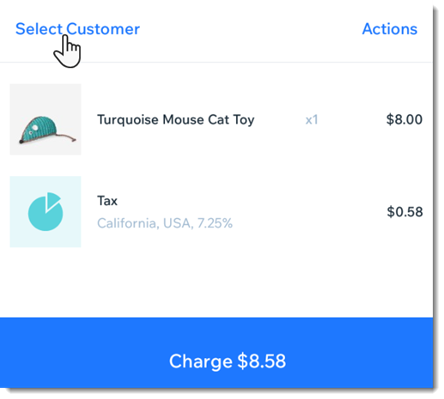
Task: Open the Select Customer link
Action: pos(77,29)
